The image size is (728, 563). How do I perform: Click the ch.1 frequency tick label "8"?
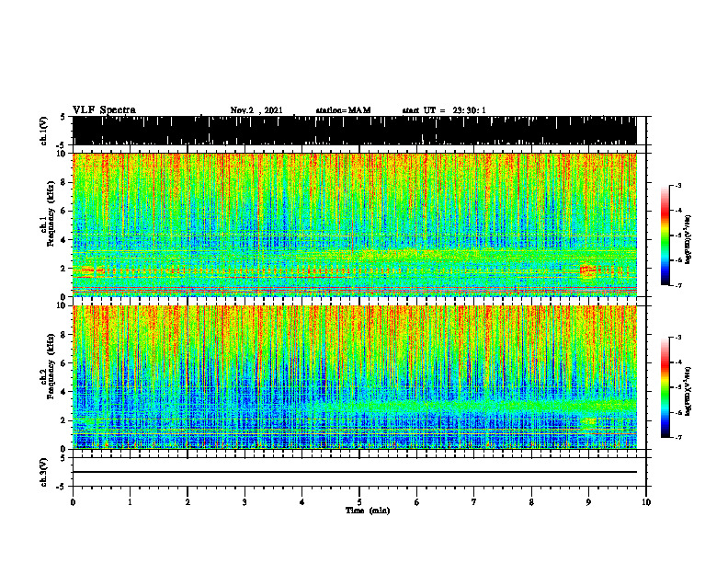click(x=64, y=182)
